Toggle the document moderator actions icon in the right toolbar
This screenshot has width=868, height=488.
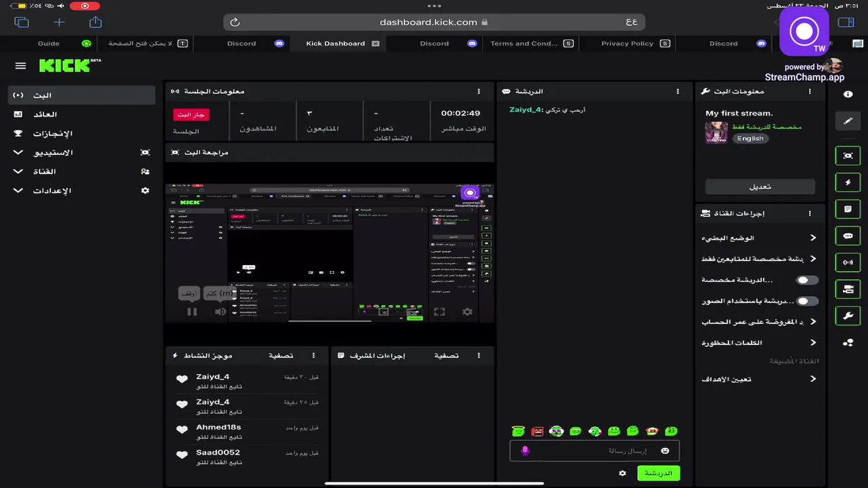[848, 209]
